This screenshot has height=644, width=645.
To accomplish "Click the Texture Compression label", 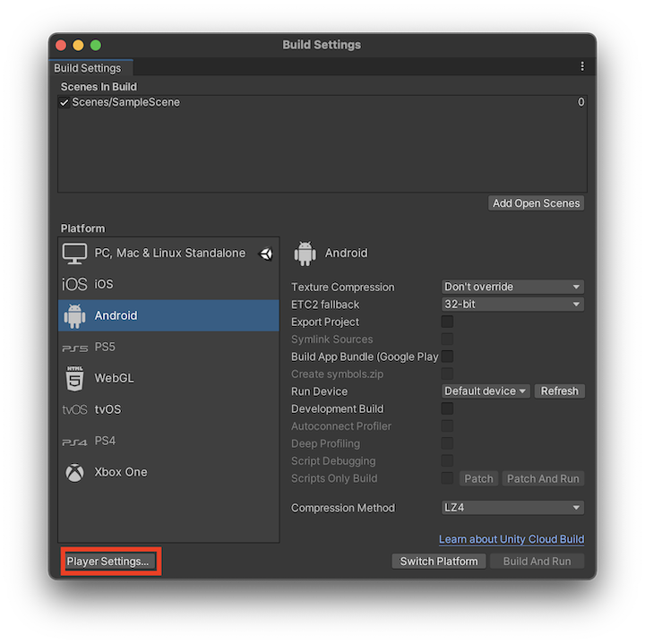I will coord(342,287).
